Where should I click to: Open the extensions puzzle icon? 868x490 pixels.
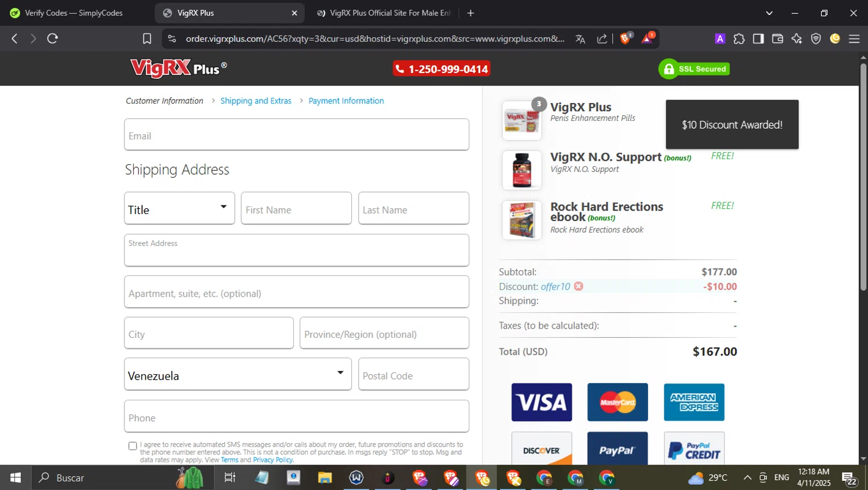(x=739, y=39)
